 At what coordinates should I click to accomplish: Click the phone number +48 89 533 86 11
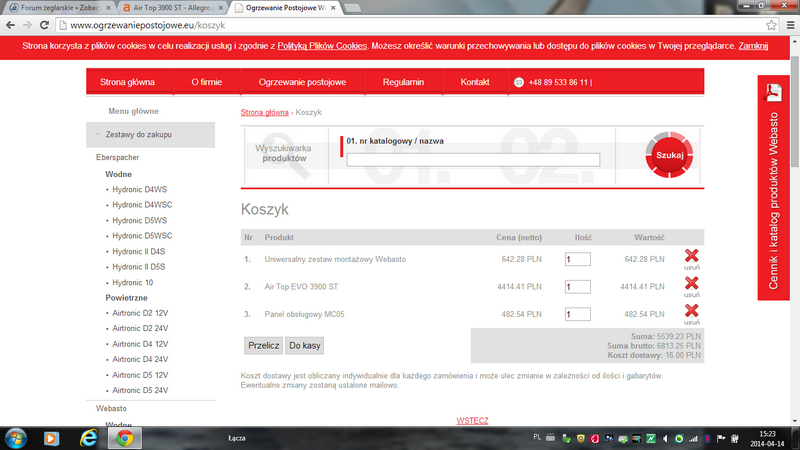point(558,82)
